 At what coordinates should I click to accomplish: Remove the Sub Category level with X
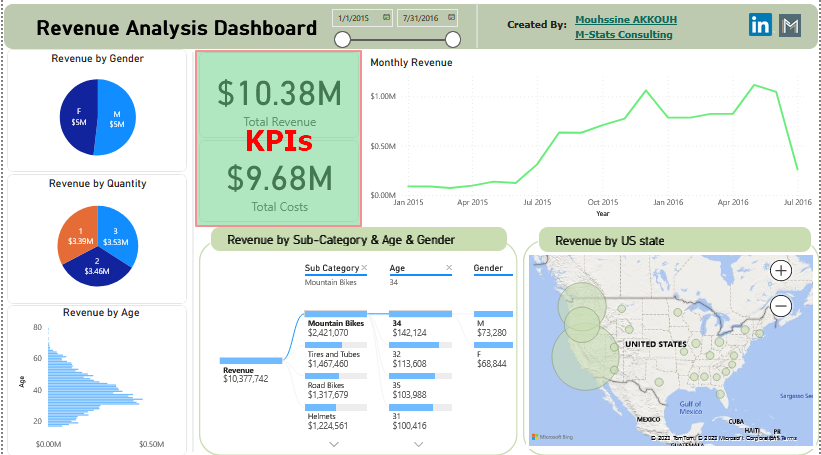point(364,268)
